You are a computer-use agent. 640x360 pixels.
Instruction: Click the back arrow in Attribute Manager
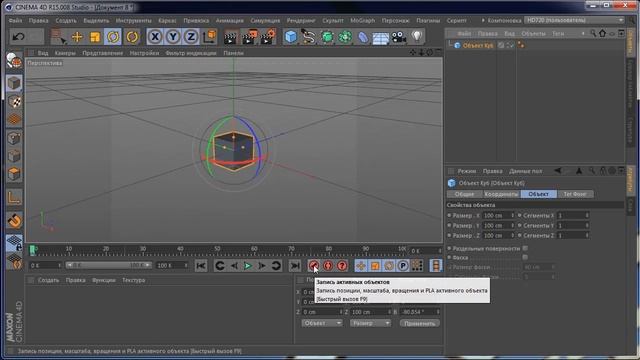(558, 171)
